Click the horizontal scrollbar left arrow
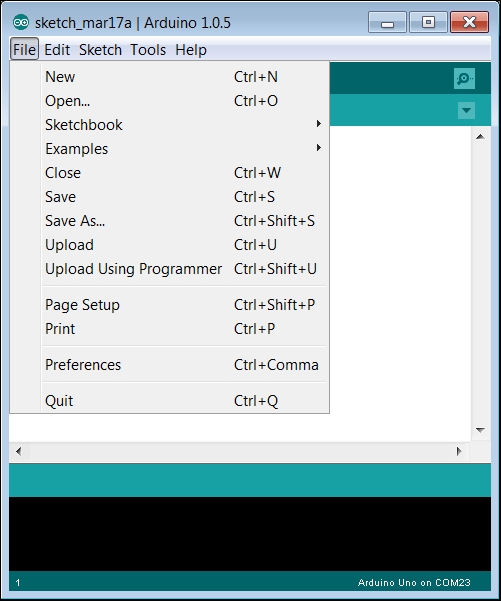This screenshot has width=501, height=601. [x=19, y=451]
